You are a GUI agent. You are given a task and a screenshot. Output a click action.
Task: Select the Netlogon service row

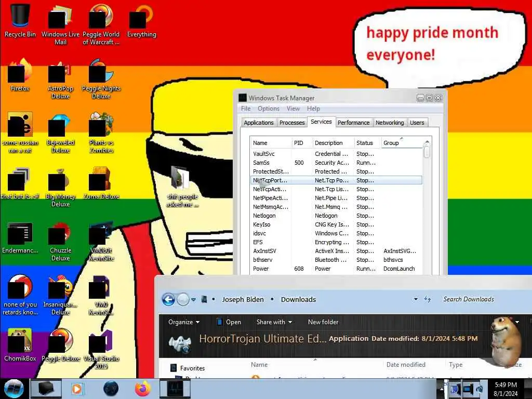336,216
